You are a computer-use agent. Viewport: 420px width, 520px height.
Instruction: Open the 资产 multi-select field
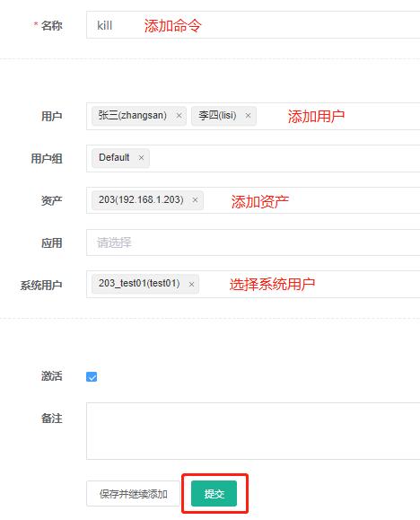pos(253,200)
